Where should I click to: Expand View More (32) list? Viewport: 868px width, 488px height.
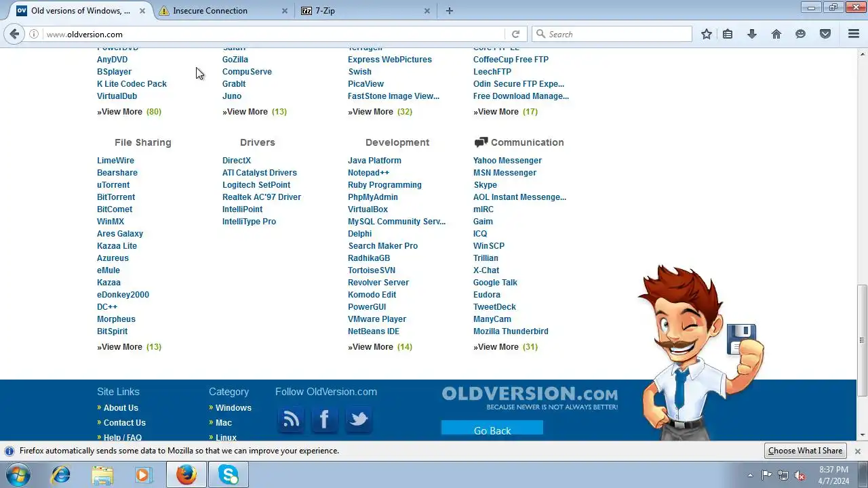380,112
